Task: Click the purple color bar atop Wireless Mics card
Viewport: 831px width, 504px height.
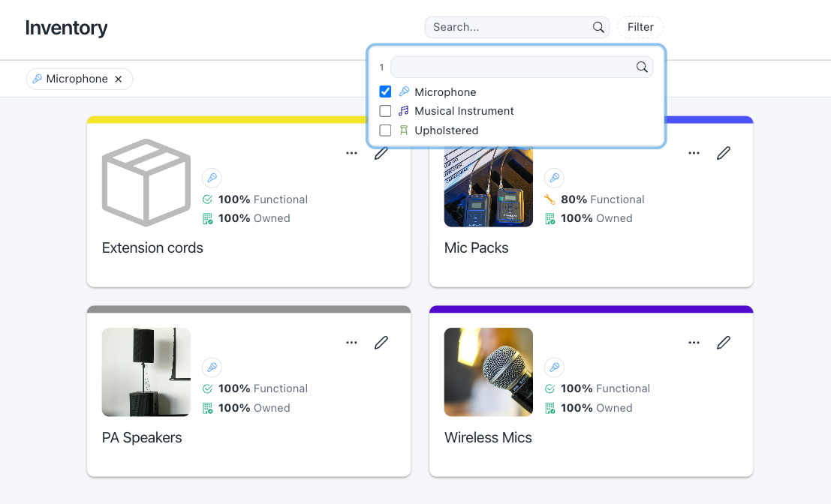Action: [x=592, y=309]
